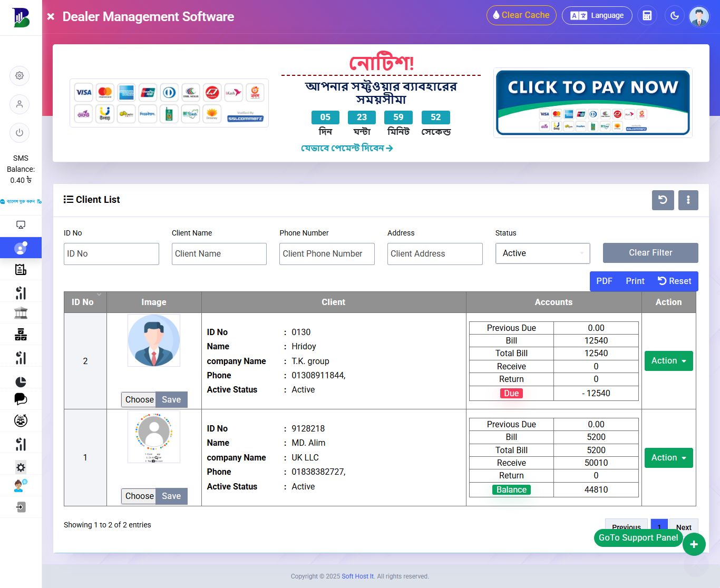
Task: Open the chat bubble icon in sidebar
Action: [21, 399]
